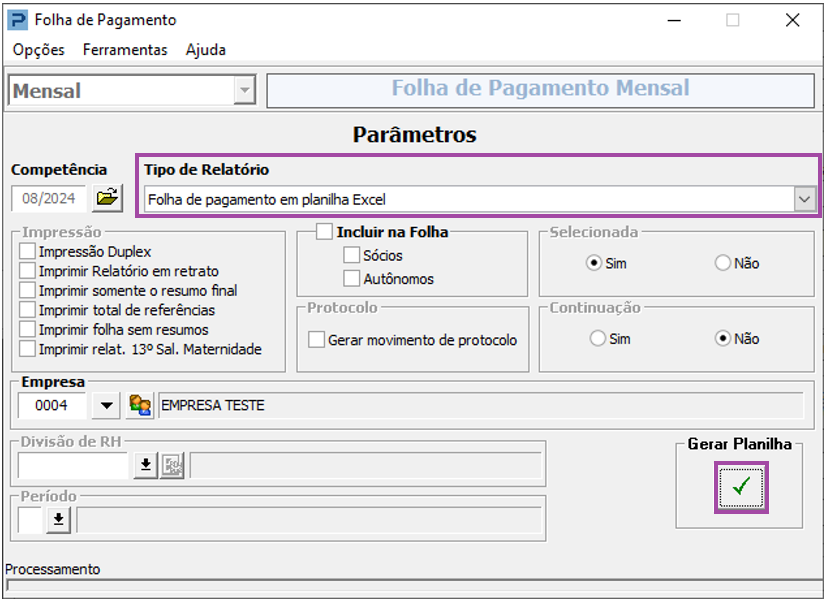Viewport: 827px width, 603px height.
Task: Open the Mensal payroll type dropdown
Action: point(243,91)
